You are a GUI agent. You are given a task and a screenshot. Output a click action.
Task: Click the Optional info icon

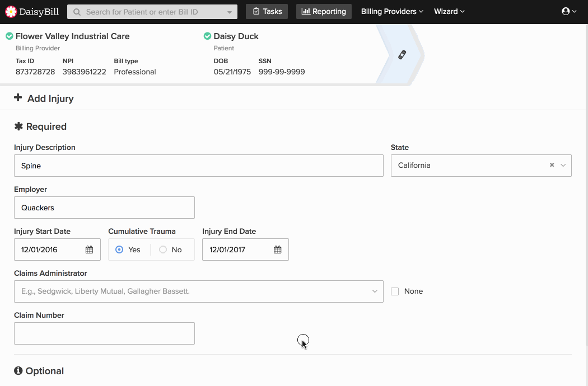coord(18,371)
